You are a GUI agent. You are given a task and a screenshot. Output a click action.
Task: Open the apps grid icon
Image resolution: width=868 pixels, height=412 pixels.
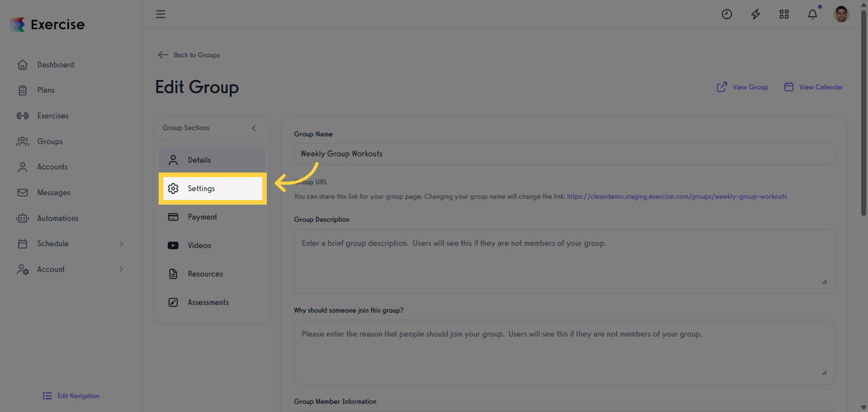coord(784,14)
